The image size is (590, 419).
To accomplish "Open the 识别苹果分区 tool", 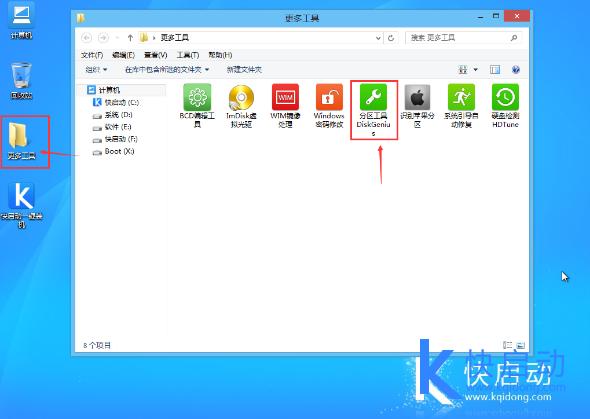I will click(x=417, y=106).
